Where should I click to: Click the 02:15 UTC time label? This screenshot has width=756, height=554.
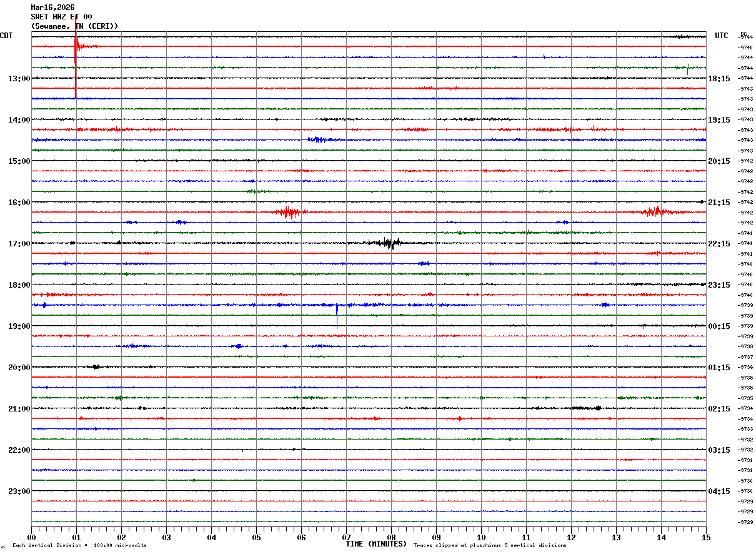pyautogui.click(x=719, y=409)
